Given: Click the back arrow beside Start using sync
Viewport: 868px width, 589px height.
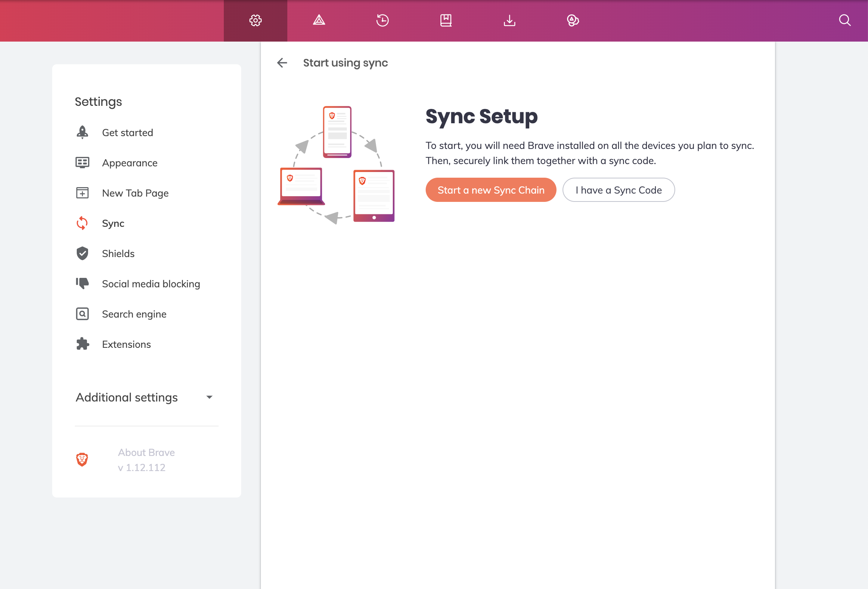Looking at the screenshot, I should coord(282,63).
